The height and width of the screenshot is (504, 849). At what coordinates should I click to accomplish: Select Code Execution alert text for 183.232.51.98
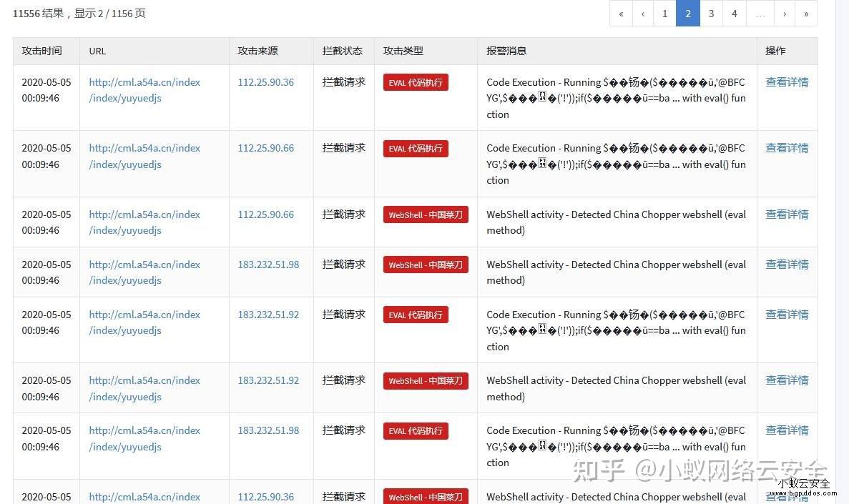point(616,447)
